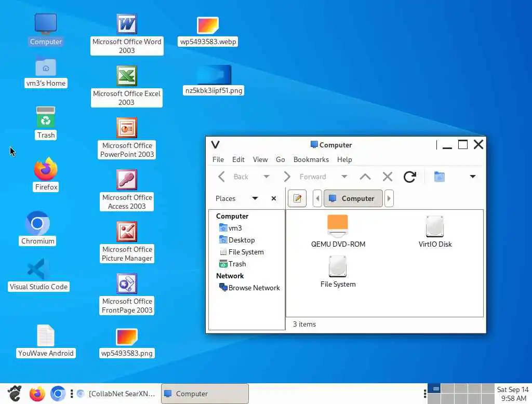Click the Home folder toolbar icon
The width and height of the screenshot is (532, 404).
click(x=440, y=177)
